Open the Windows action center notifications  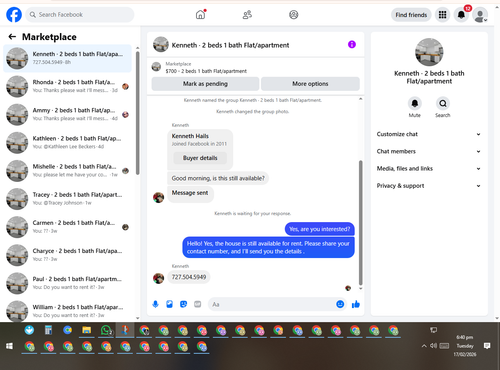tap(487, 346)
